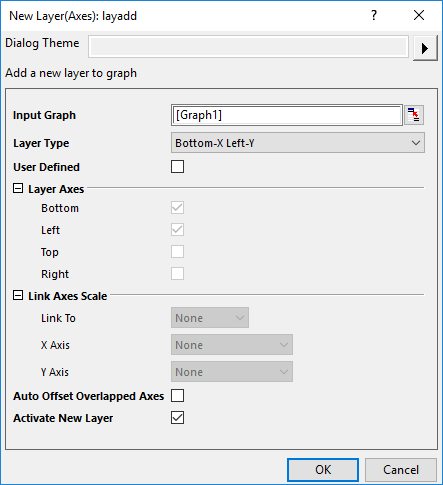The width and height of the screenshot is (443, 485).
Task: Open the Y Axis link dropdown
Action: point(232,372)
